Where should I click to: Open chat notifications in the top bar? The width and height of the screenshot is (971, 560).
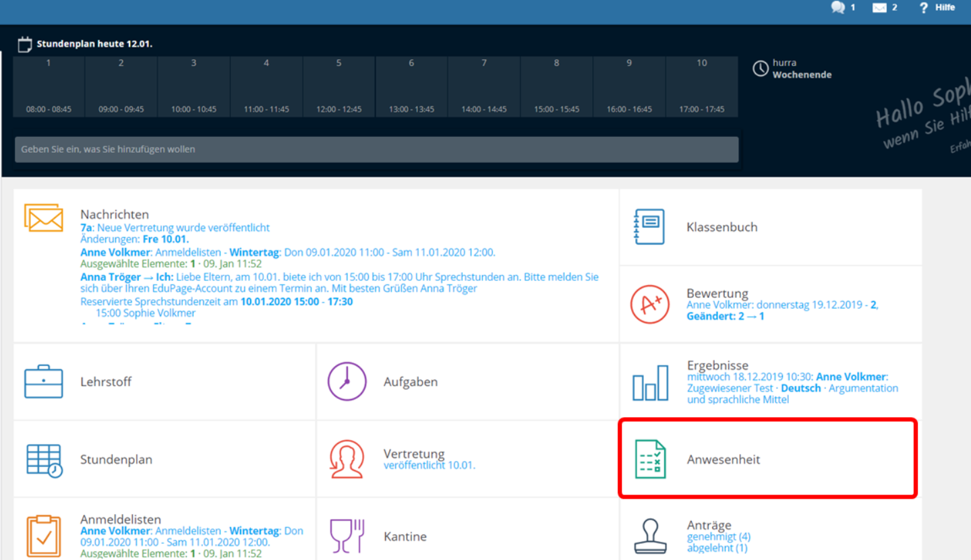coord(842,7)
